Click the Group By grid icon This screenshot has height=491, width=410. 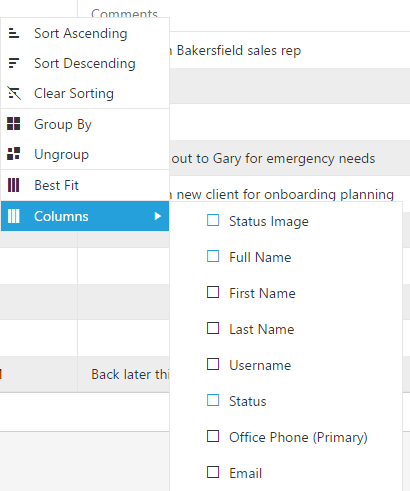coord(14,124)
